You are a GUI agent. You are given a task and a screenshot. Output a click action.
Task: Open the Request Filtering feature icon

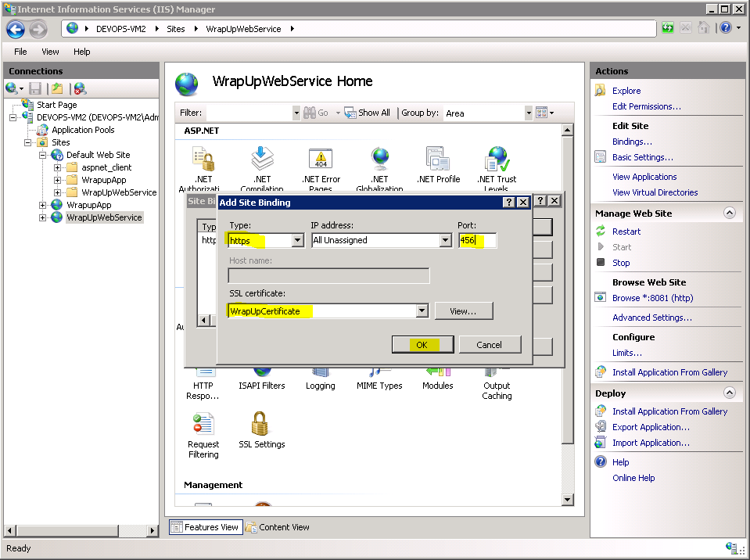(203, 425)
